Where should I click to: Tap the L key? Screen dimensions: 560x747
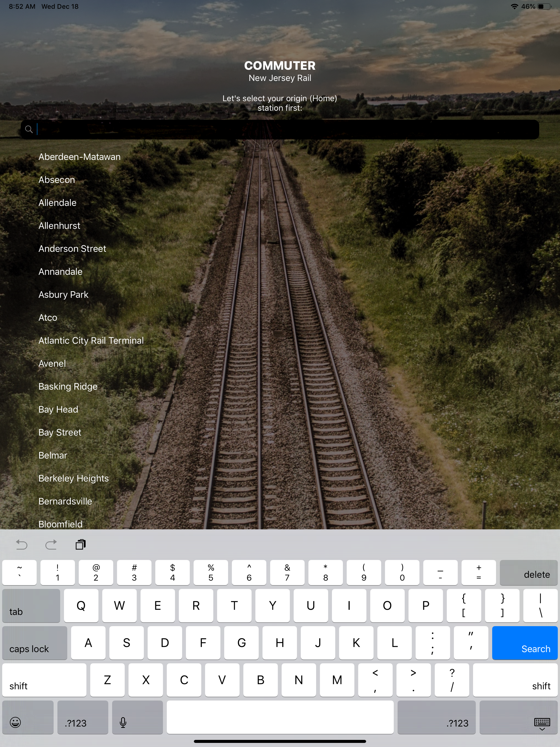[x=395, y=643]
